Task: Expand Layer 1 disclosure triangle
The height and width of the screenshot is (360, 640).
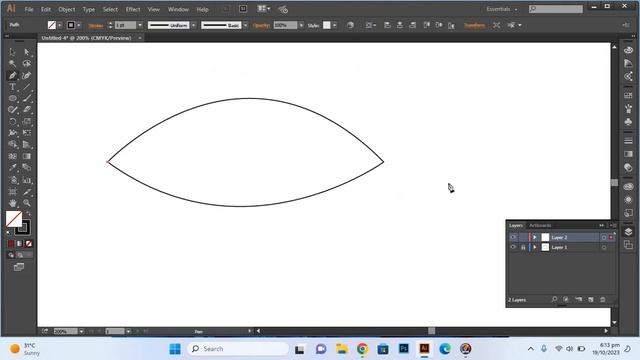Action: tap(535, 247)
